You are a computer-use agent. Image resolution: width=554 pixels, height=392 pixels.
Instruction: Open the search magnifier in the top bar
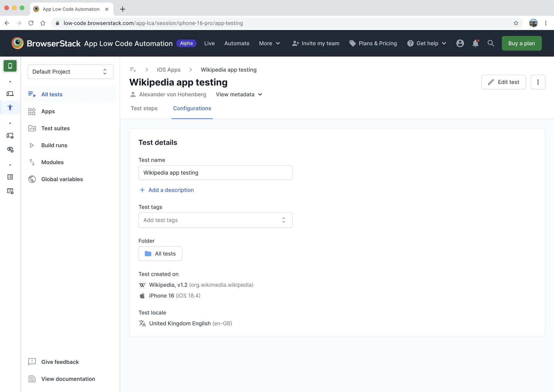pos(491,43)
